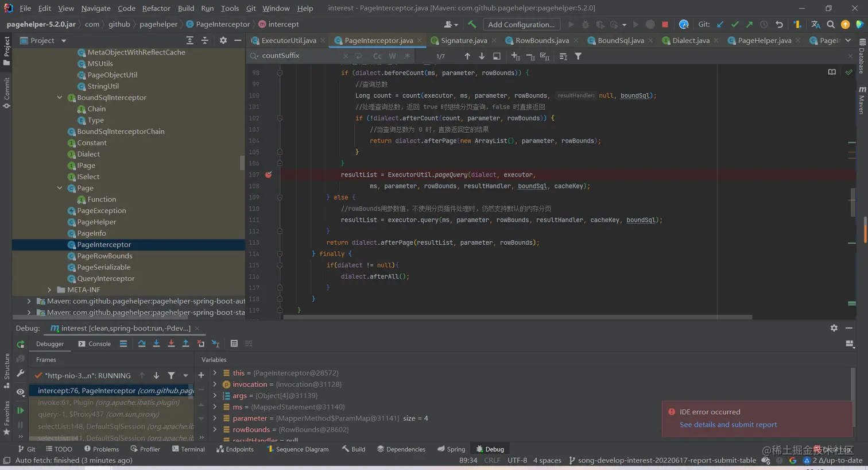Click Project panel settings gear
868x470 pixels.
223,40
